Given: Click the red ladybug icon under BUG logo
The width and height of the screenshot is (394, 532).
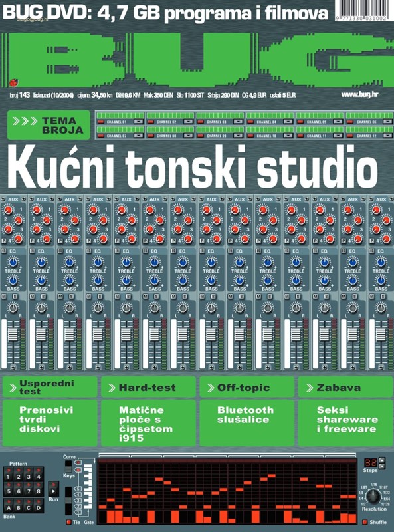Looking at the screenshot, I should click(x=14, y=82).
